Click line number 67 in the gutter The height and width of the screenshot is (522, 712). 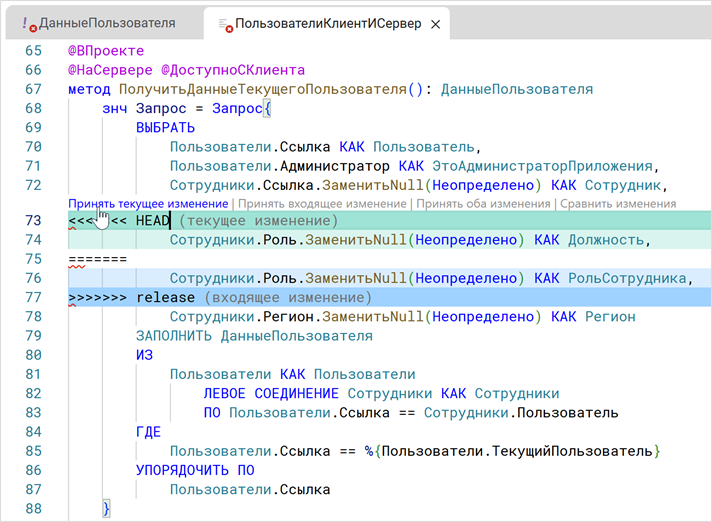(32, 89)
